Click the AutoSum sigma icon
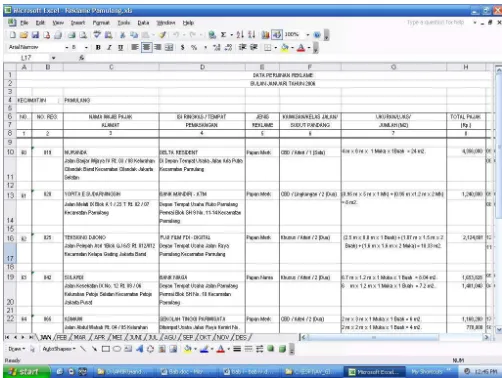 pos(223,35)
